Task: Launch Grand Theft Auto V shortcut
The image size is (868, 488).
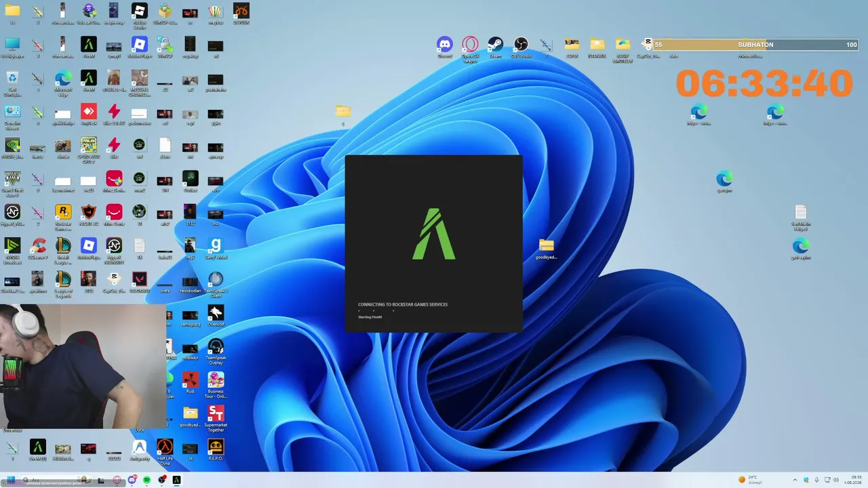Action: 12,183
